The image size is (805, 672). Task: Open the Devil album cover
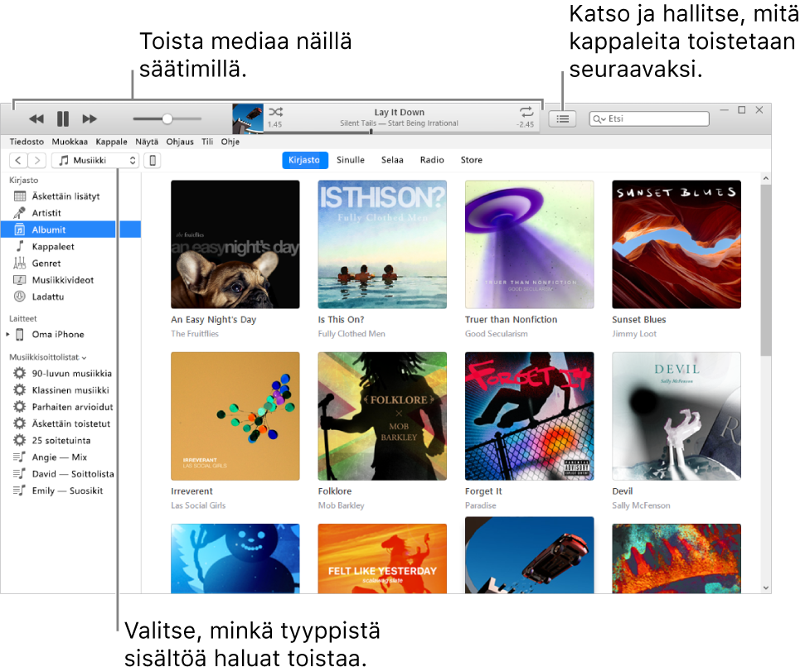[676, 416]
